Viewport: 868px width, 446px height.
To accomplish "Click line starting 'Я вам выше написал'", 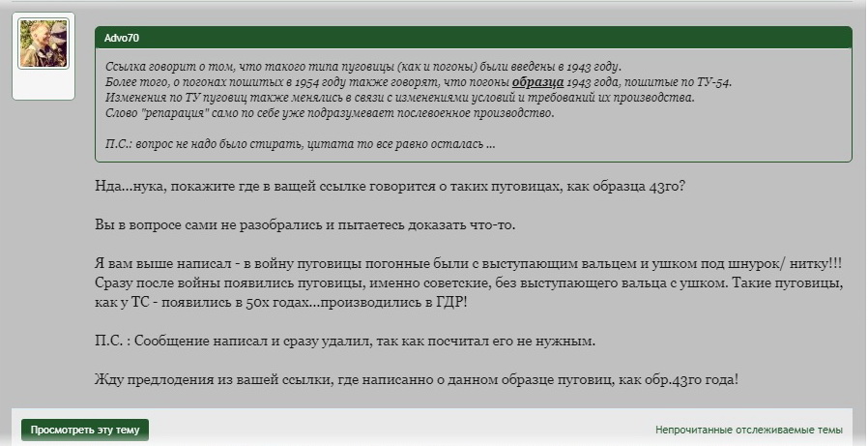I will click(469, 264).
